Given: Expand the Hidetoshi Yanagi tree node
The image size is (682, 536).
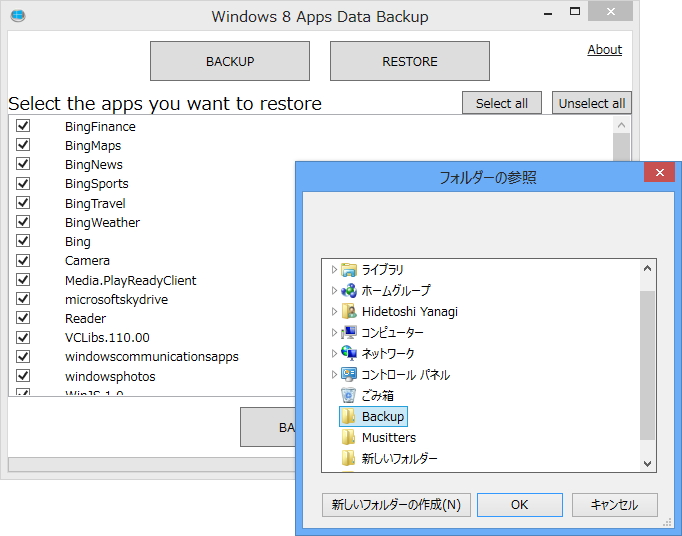Looking at the screenshot, I should pos(334,312).
